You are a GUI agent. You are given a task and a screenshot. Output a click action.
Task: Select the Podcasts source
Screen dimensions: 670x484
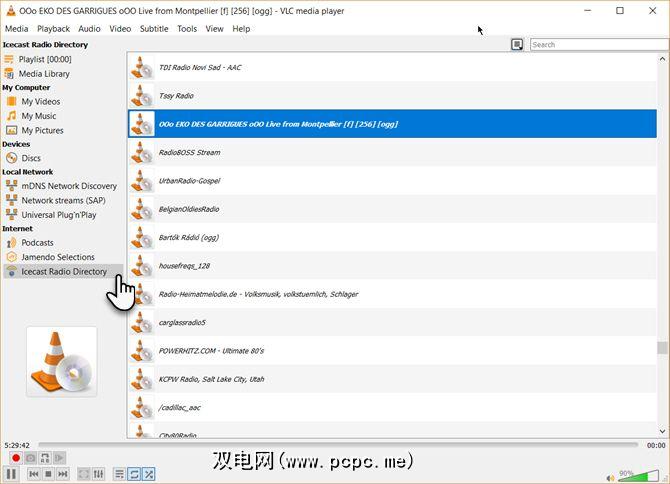(38, 243)
